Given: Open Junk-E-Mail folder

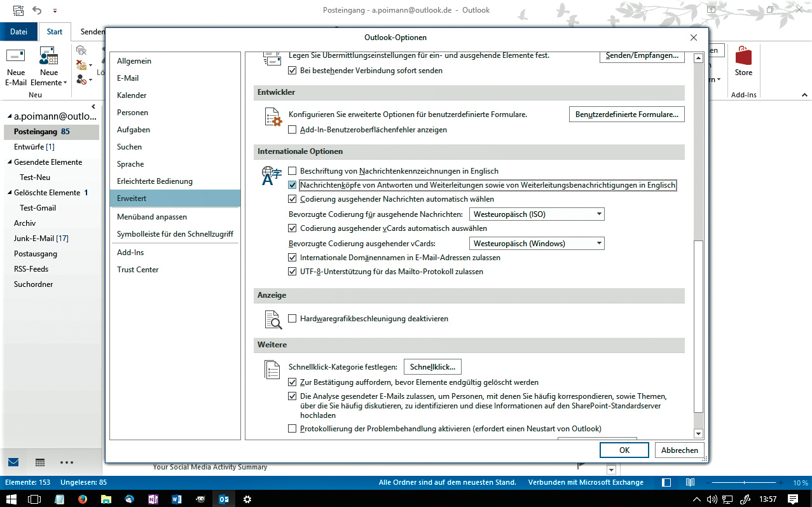Looking at the screenshot, I should click(x=51, y=239).
